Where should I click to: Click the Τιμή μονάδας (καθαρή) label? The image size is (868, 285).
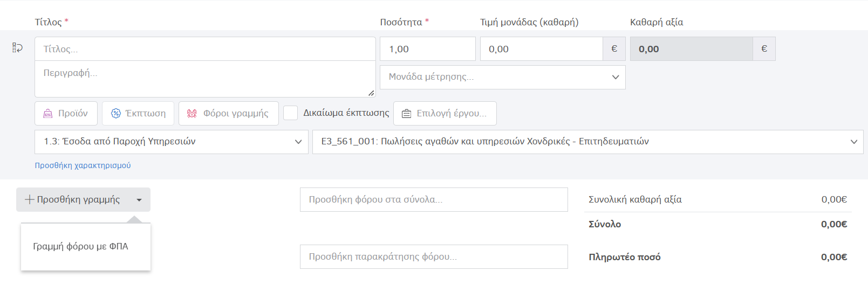(x=529, y=22)
